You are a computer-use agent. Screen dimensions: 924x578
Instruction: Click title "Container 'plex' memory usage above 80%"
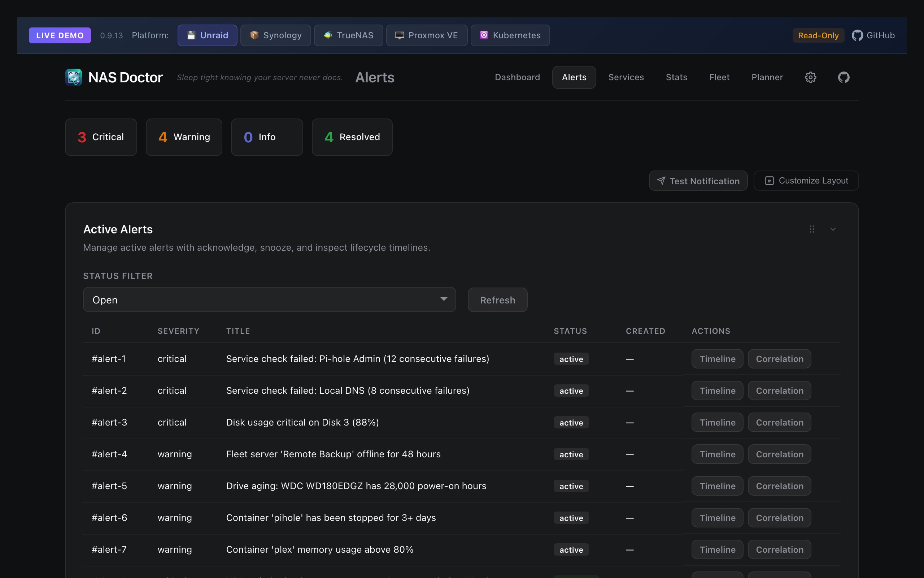319,549
